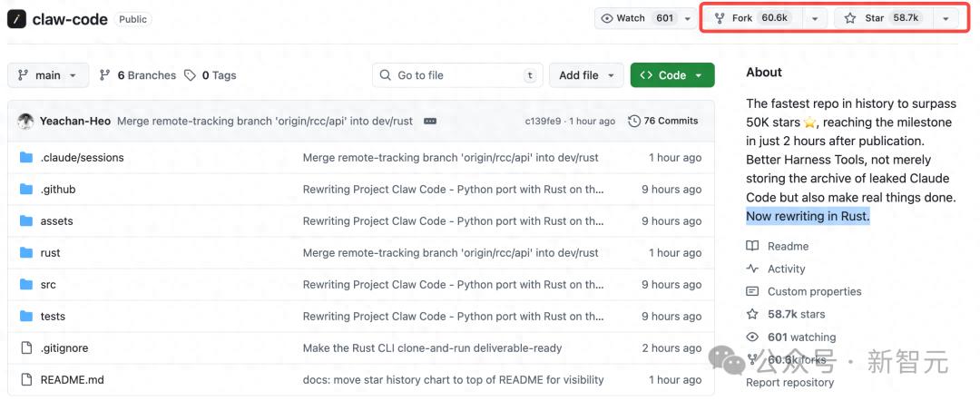Focus the Go to file search field
The height and width of the screenshot is (401, 980).
click(457, 75)
